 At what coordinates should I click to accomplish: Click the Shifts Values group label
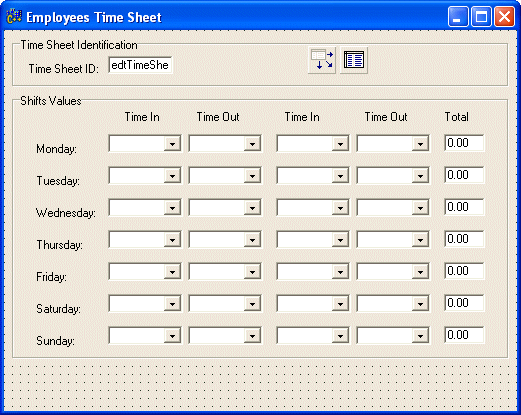point(51,101)
